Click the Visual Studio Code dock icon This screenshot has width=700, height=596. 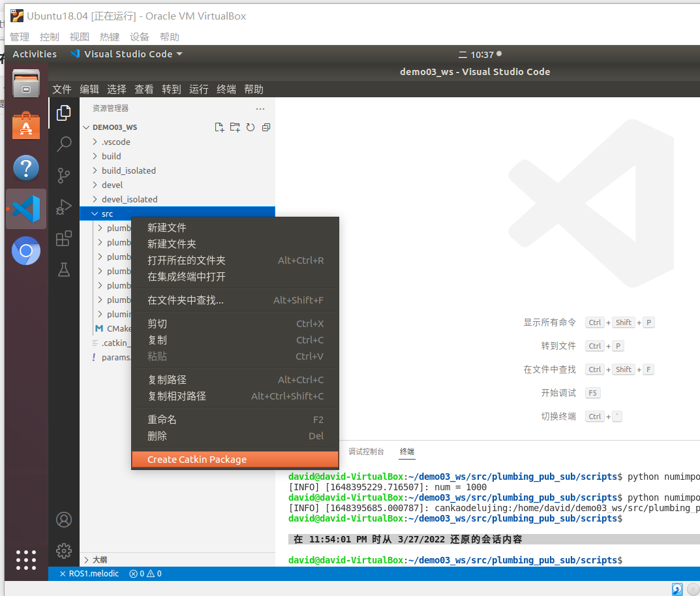(26, 209)
